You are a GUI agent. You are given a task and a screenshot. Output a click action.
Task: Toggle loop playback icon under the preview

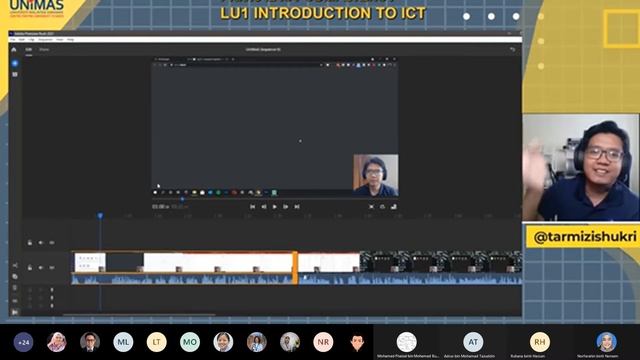382,207
